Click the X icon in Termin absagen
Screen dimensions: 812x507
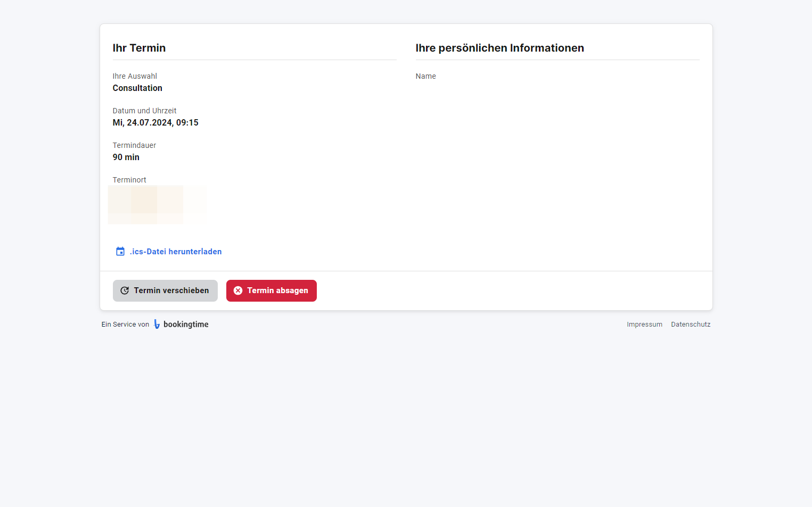(x=238, y=290)
